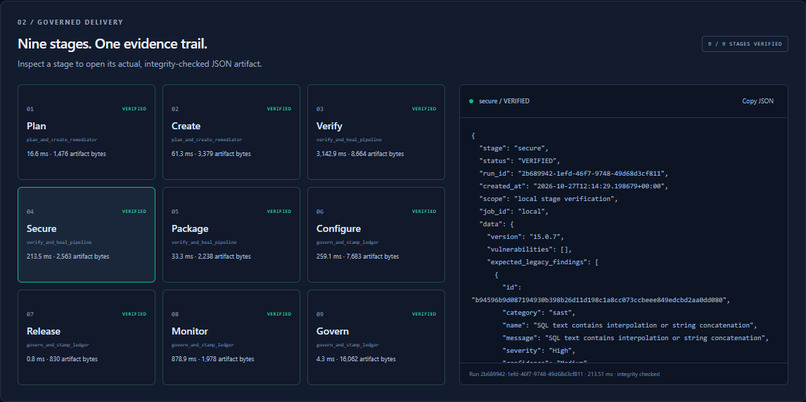Click the '0.8 ms · 830 artifact bytes' text
806x402 pixels.
point(62,359)
